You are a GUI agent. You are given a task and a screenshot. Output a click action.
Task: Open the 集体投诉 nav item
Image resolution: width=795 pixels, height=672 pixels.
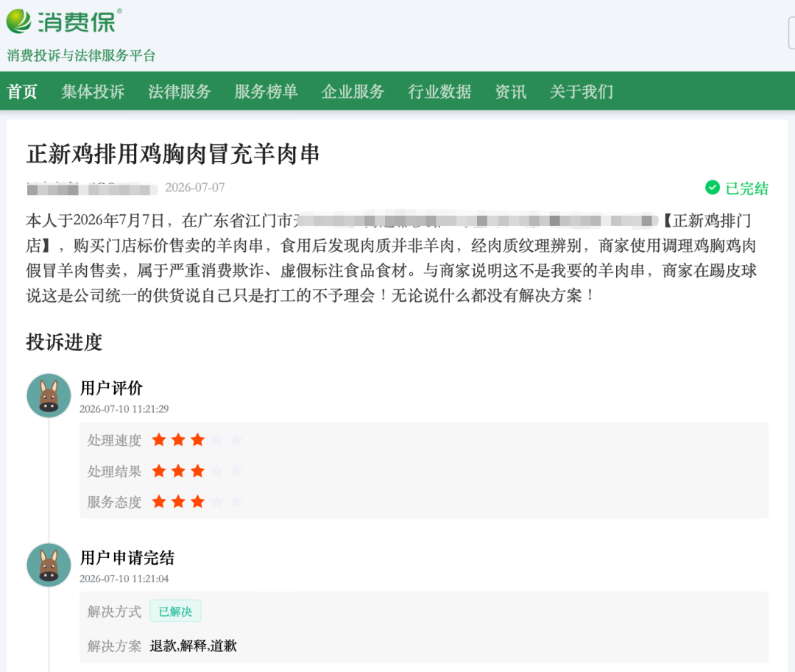[x=93, y=92]
